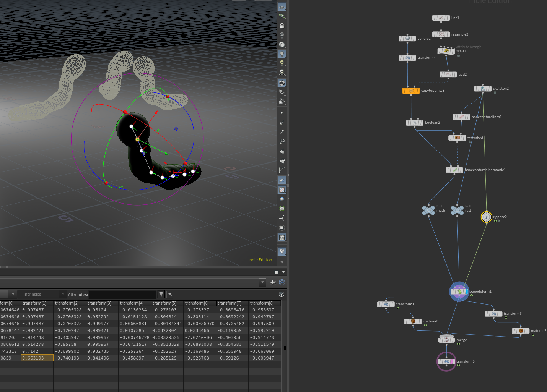The width and height of the screenshot is (547, 392).
Task: Click the merge1 node label
Action: point(462,340)
